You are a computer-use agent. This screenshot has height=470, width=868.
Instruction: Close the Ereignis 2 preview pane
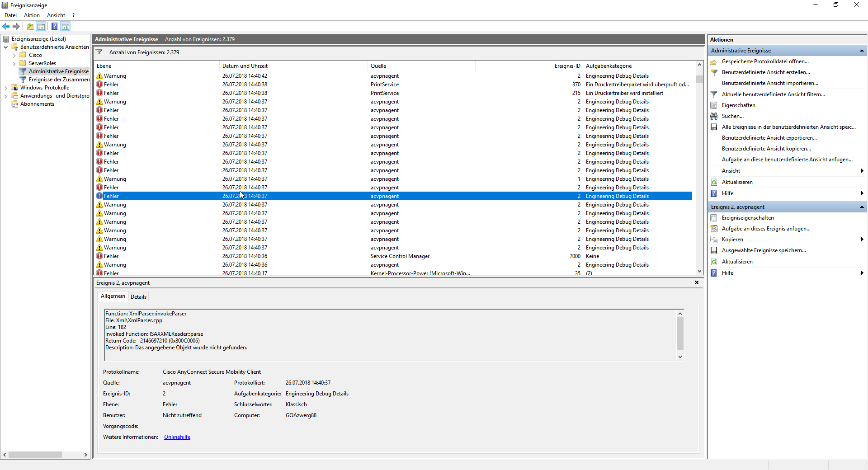(697, 282)
